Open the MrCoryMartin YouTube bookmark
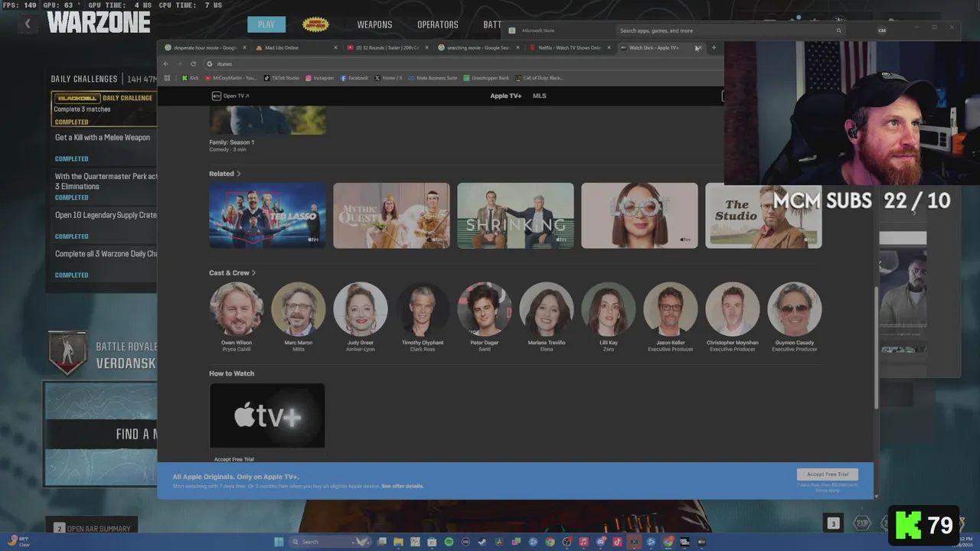 point(231,78)
